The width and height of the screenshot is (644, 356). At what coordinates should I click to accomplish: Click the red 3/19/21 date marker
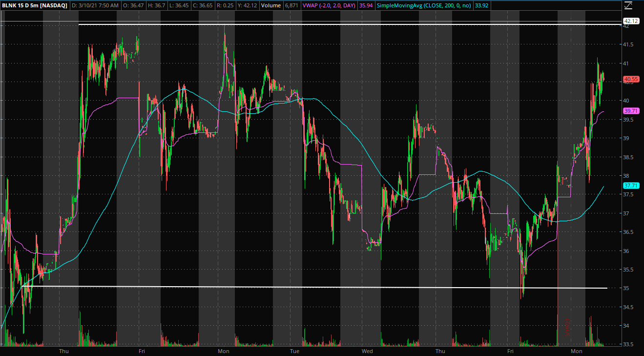pyautogui.click(x=567, y=327)
